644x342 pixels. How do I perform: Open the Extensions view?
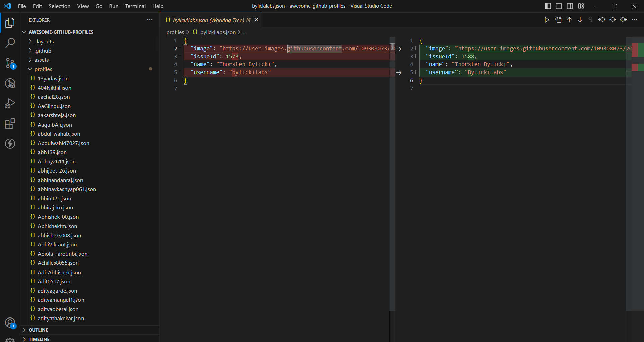10,124
